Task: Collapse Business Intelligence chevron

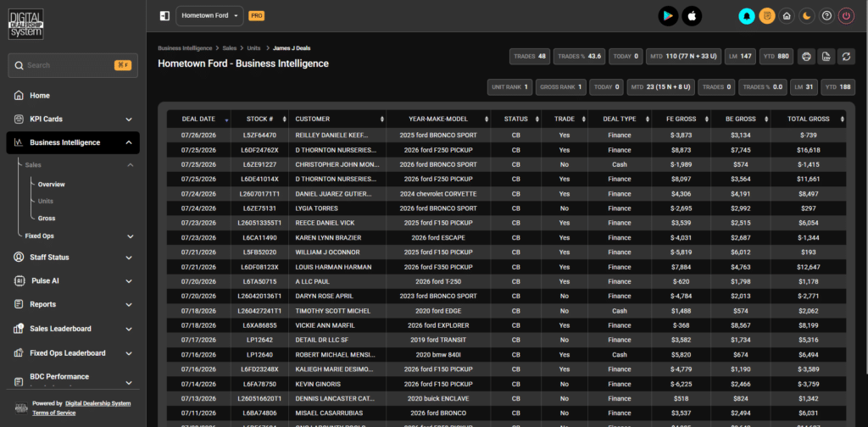Action: coord(129,142)
